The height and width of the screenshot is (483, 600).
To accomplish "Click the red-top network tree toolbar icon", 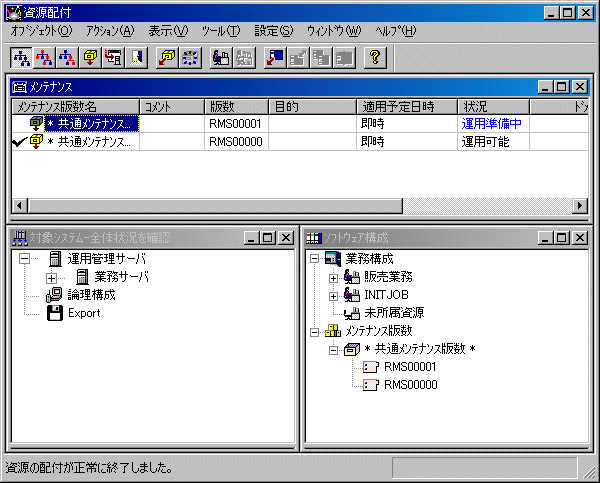I will (44, 58).
